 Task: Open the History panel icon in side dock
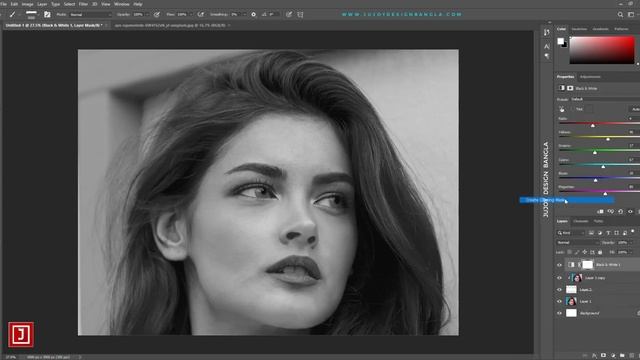point(547,33)
